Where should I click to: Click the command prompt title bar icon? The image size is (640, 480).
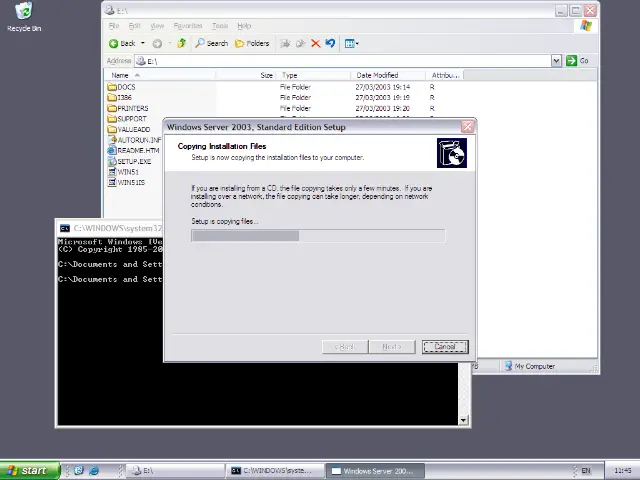(x=65, y=228)
